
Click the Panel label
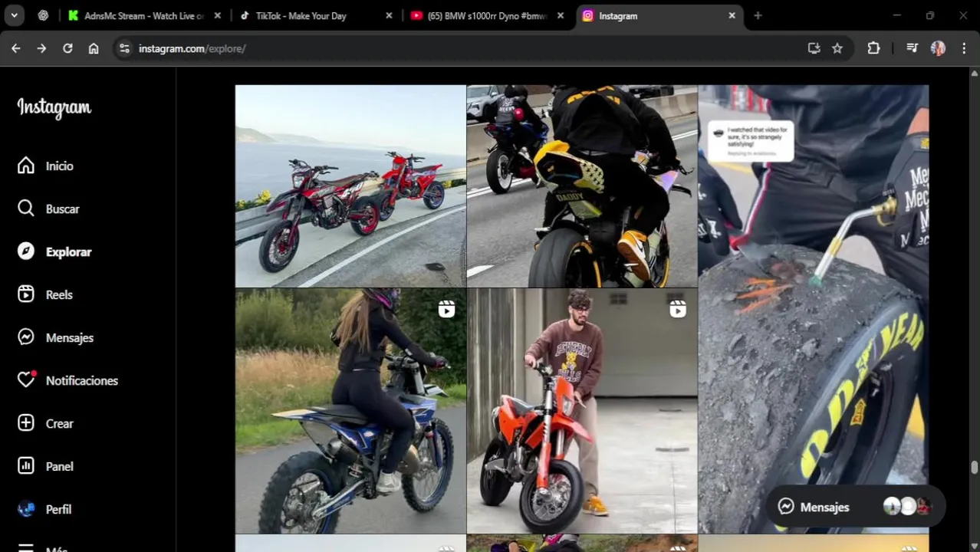pos(59,466)
